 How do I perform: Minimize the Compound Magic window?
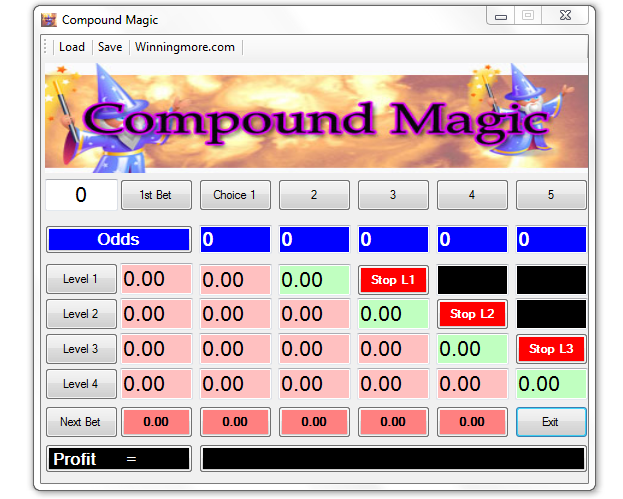[501, 16]
